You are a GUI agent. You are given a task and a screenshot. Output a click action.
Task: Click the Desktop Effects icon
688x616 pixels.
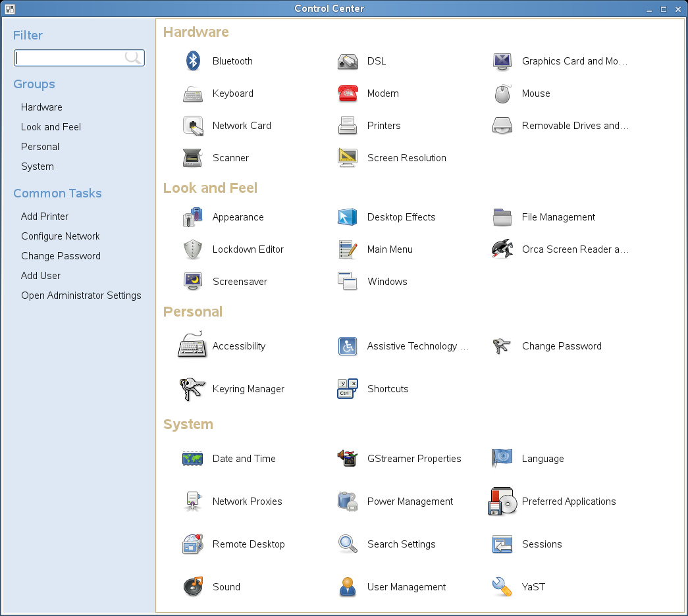point(348,217)
